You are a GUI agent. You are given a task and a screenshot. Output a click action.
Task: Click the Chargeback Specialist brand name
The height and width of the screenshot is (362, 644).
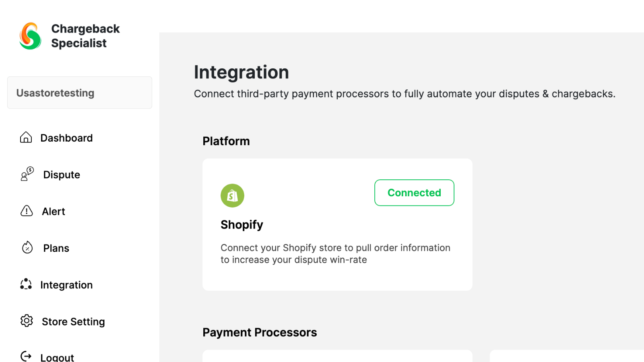pos(85,36)
